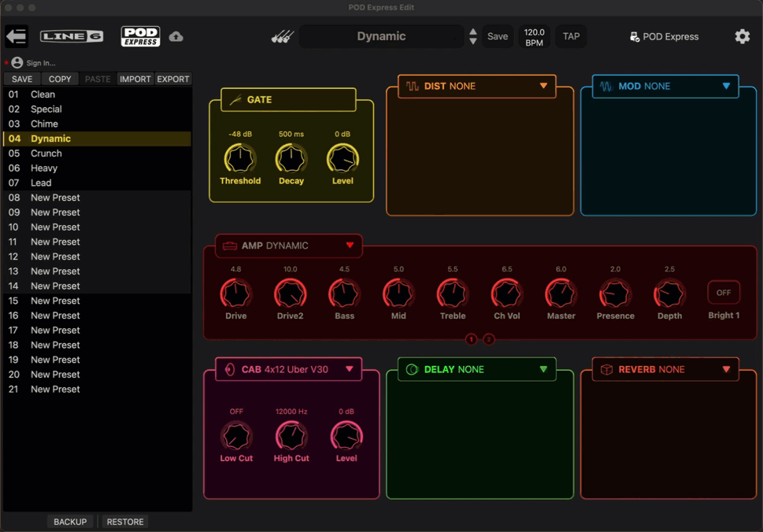Viewport: 763px width, 532px height.
Task: Open the cloud upload icon
Action: click(176, 36)
